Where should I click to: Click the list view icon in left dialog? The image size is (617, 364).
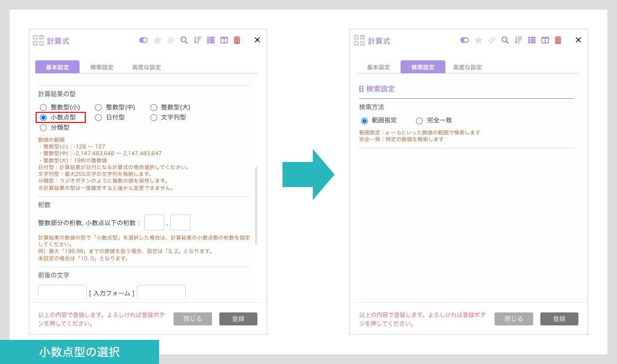pos(211,40)
